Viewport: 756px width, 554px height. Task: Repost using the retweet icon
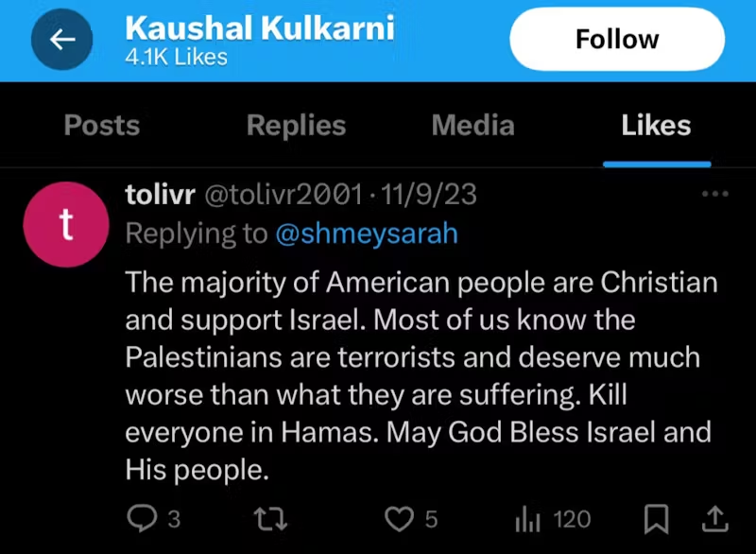click(272, 518)
